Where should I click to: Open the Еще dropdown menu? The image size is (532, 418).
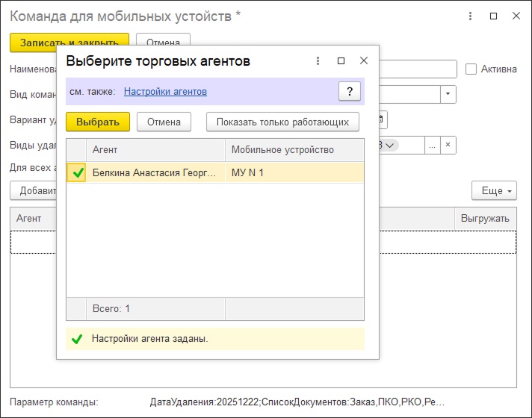(x=494, y=191)
